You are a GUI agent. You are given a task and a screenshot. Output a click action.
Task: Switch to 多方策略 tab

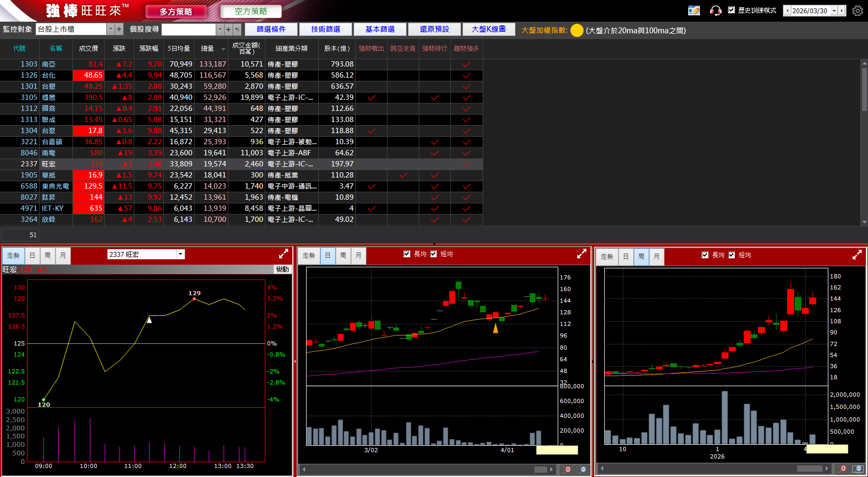[176, 12]
